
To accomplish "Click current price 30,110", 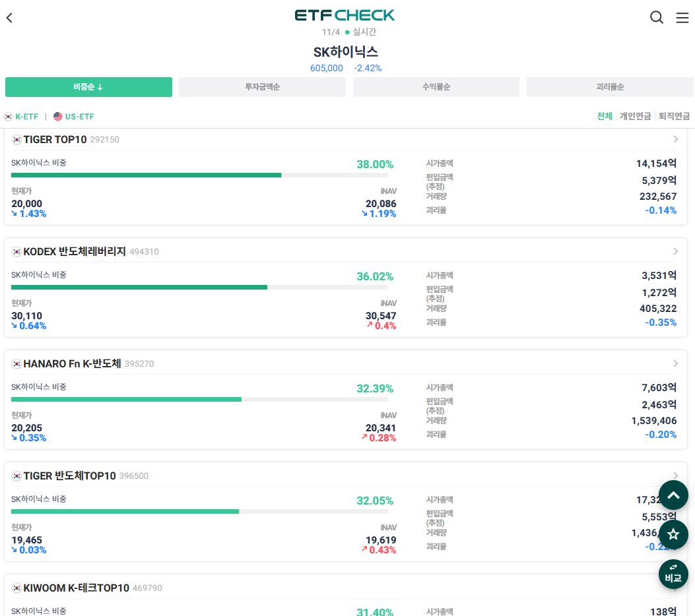I will point(26,316).
